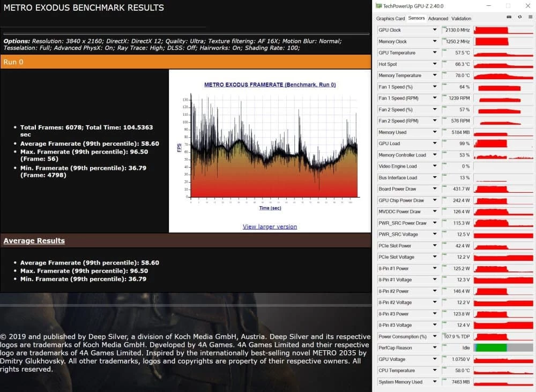Screen dimensions: 536x392
Task: Open the Memory Used dropdown arrow
Action: pos(435,132)
